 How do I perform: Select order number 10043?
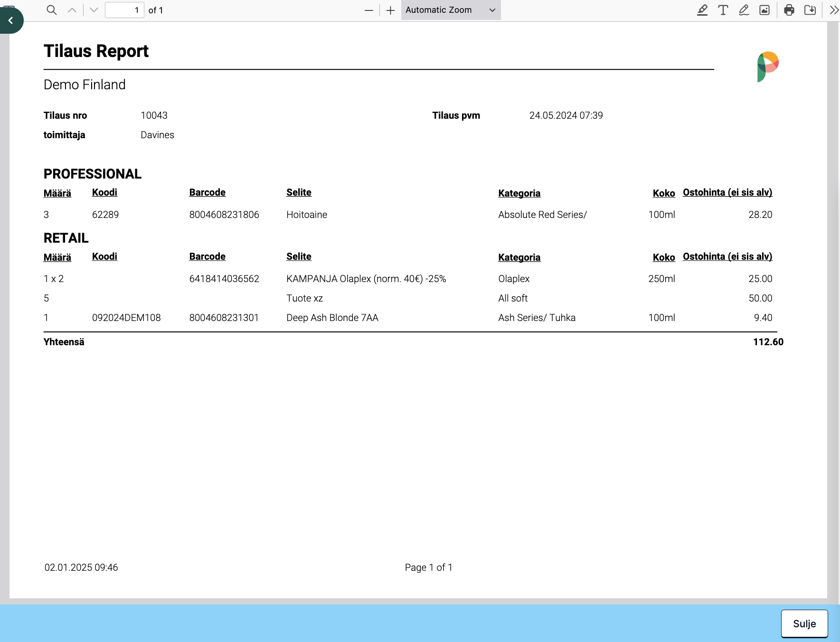154,115
